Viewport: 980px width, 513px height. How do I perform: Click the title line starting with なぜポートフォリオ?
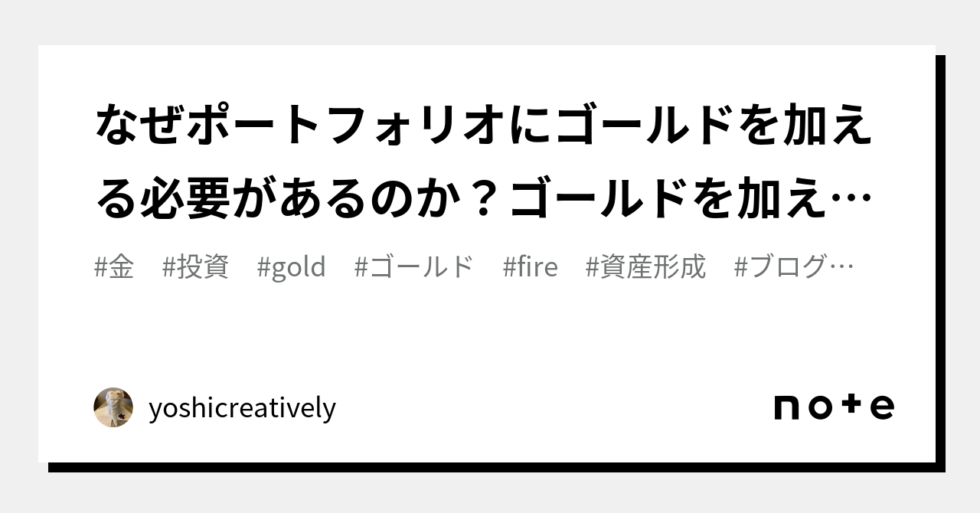click(x=484, y=126)
